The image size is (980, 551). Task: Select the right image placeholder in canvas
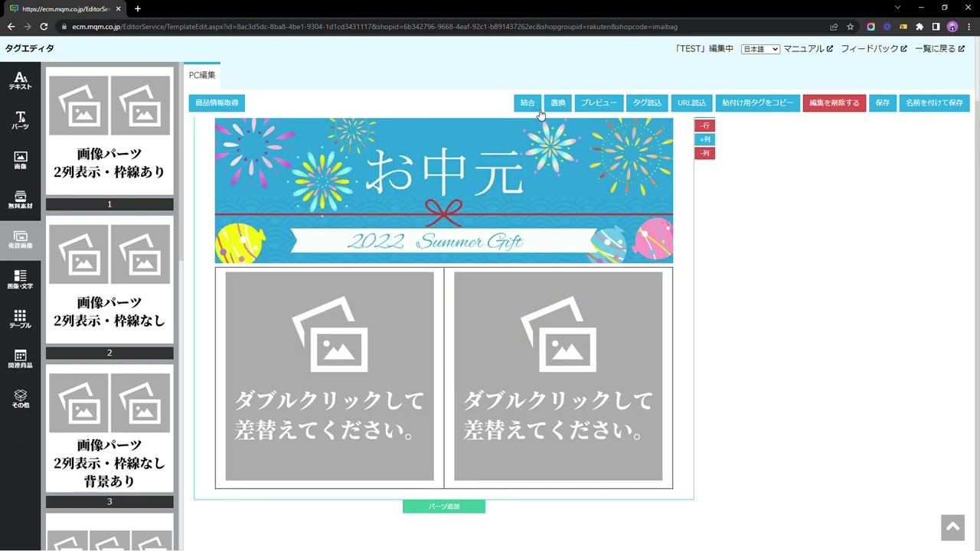[558, 377]
